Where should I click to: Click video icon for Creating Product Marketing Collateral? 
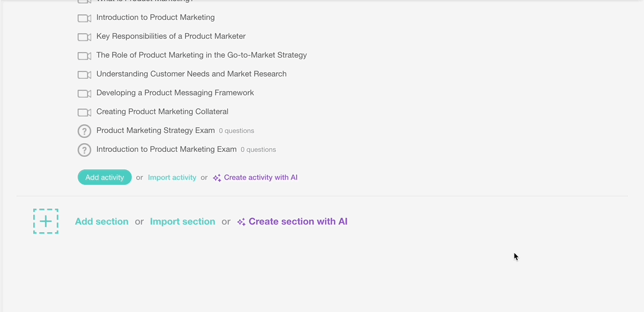(x=84, y=113)
